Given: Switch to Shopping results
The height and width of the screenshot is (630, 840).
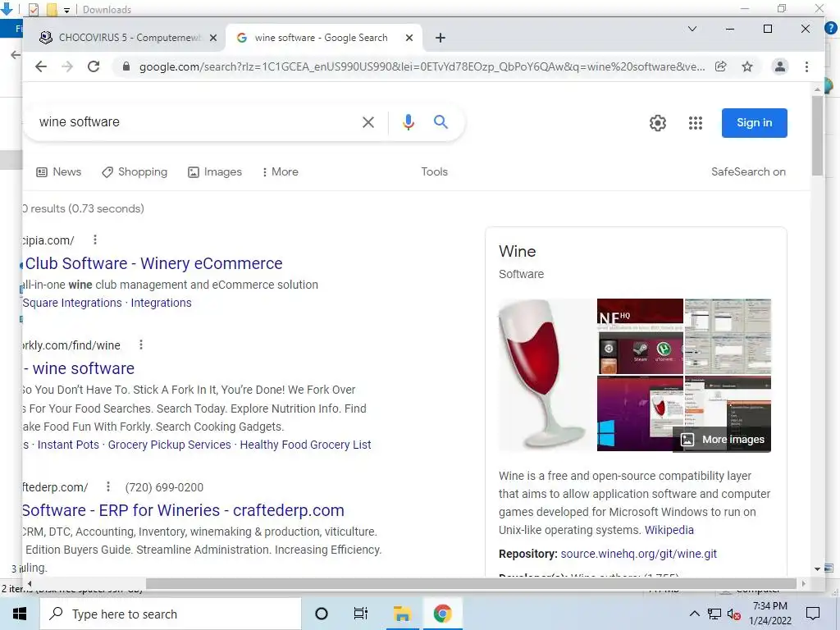Looking at the screenshot, I should pos(135,172).
